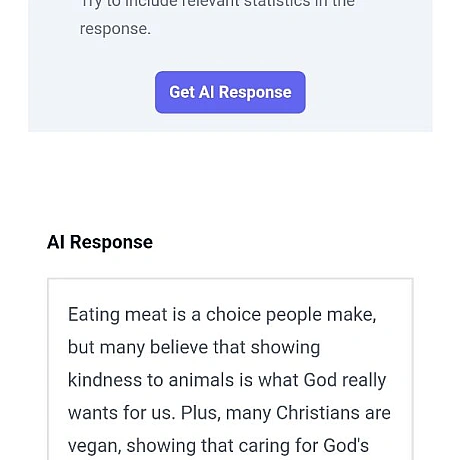Click the word 'Eating' at response start
Screen dimensions: 460x460
pyautogui.click(x=94, y=315)
